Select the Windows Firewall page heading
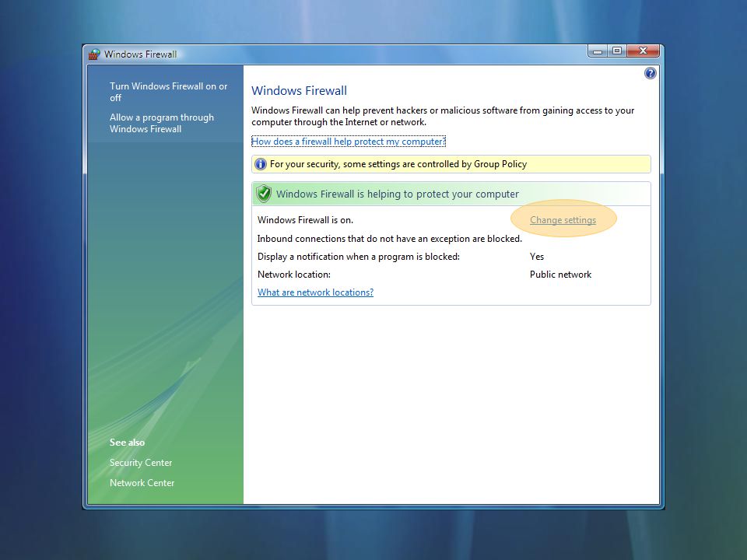747x560 pixels. 299,90
